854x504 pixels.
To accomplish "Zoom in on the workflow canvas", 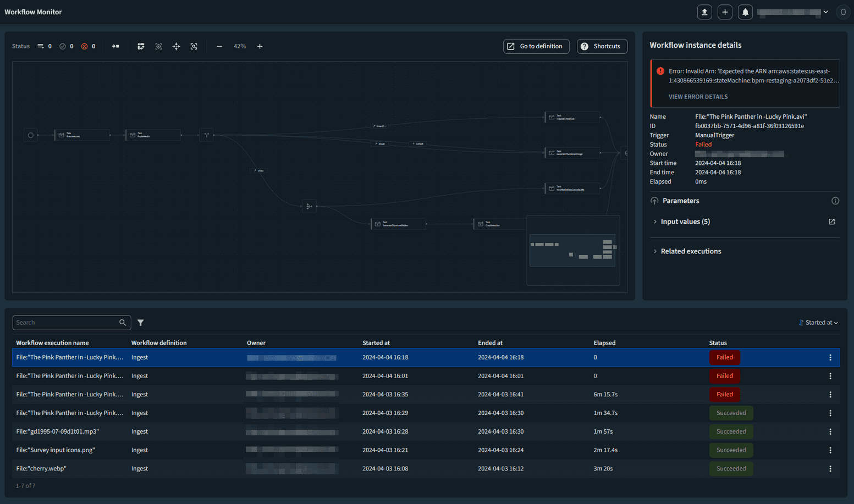I will [x=260, y=46].
